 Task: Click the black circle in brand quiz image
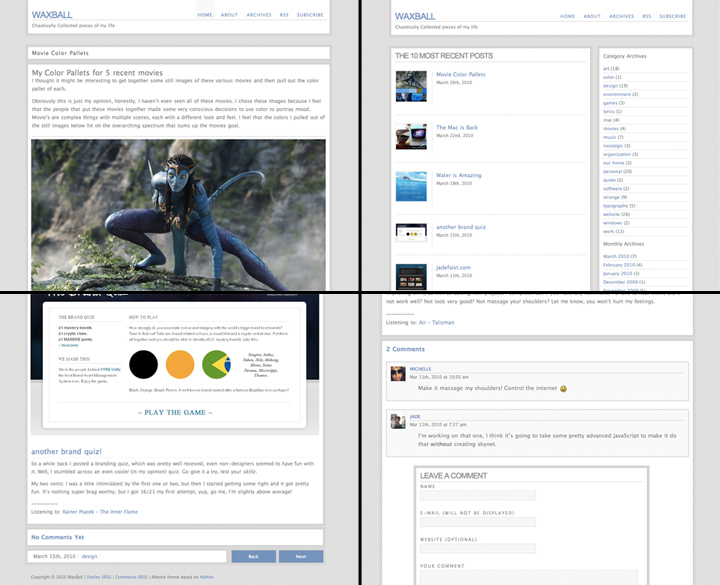pyautogui.click(x=143, y=365)
